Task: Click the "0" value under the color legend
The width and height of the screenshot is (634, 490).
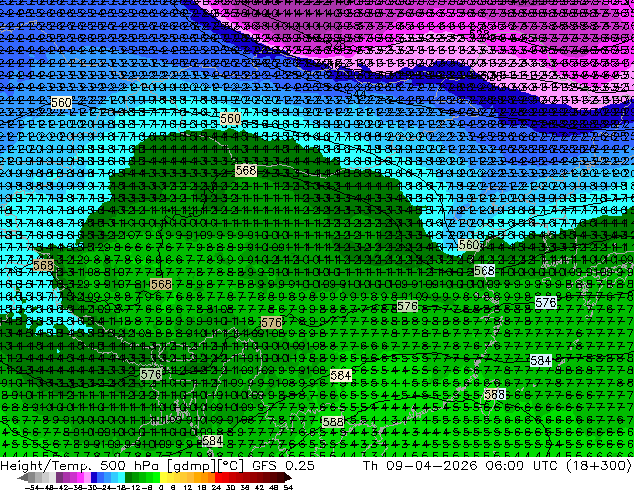Action: (x=161, y=487)
